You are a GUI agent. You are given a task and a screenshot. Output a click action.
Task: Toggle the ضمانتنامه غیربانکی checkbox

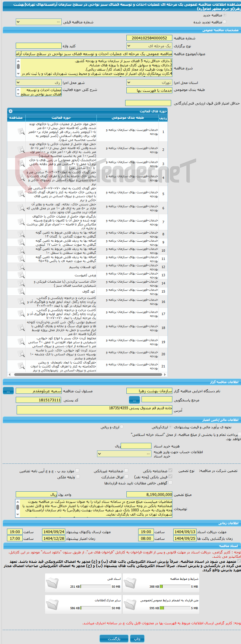(x=126, y=470)
